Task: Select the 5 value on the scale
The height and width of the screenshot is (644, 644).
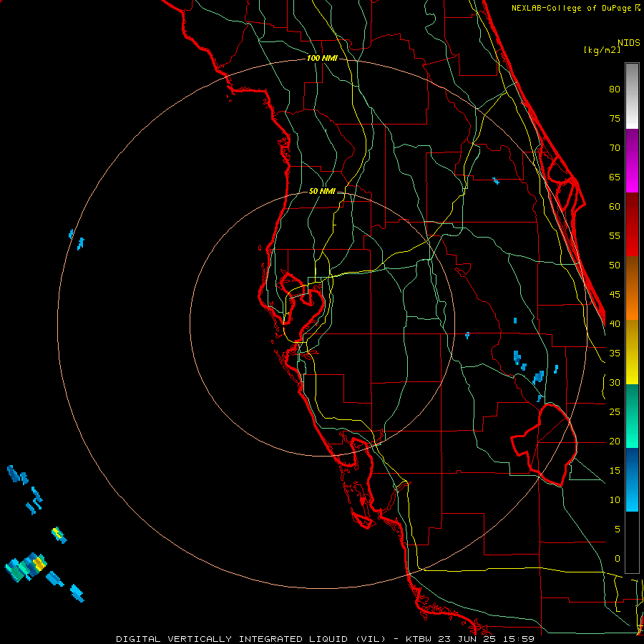Action: [x=618, y=529]
